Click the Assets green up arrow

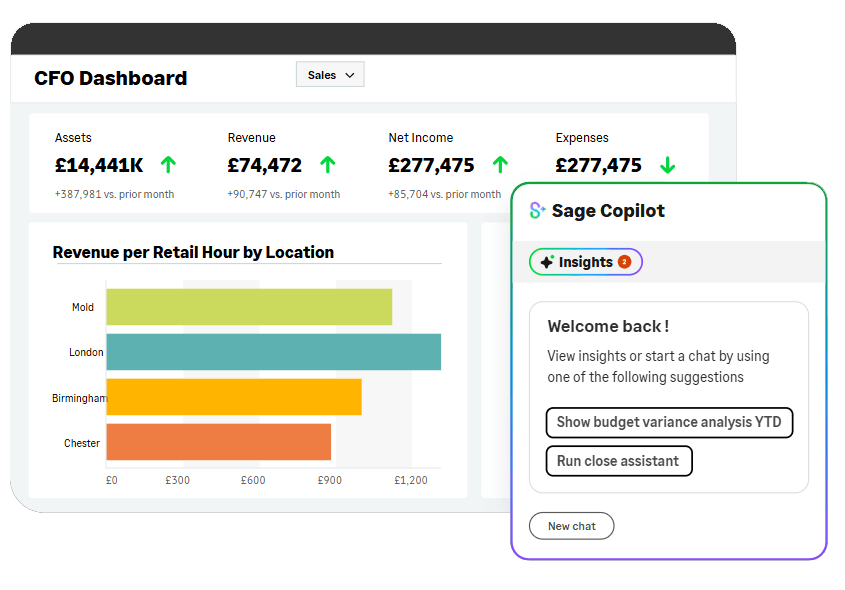[168, 164]
